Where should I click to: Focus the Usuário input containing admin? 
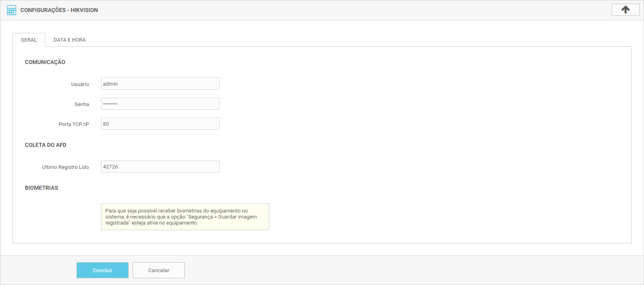pos(160,84)
